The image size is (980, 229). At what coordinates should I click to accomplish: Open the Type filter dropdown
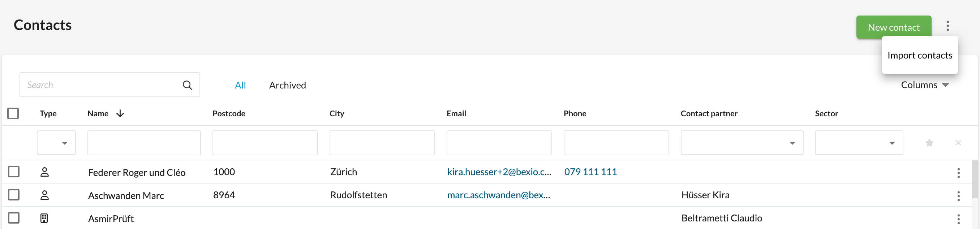(56, 143)
